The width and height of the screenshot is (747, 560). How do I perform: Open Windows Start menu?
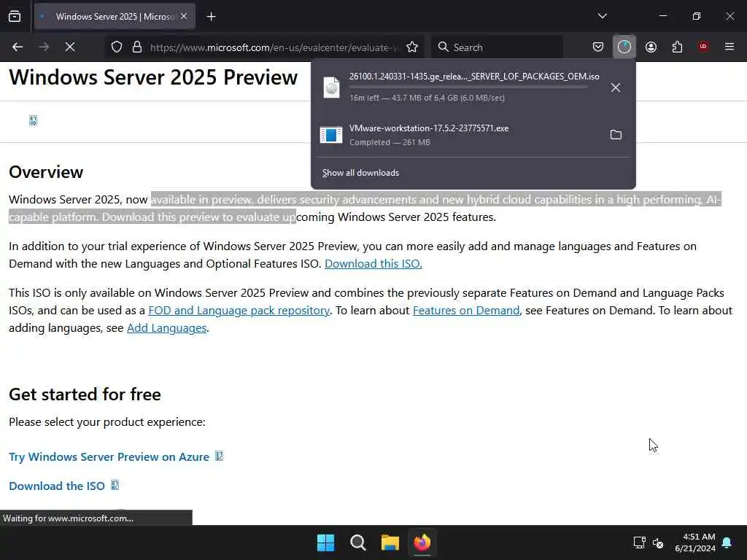pyautogui.click(x=326, y=542)
